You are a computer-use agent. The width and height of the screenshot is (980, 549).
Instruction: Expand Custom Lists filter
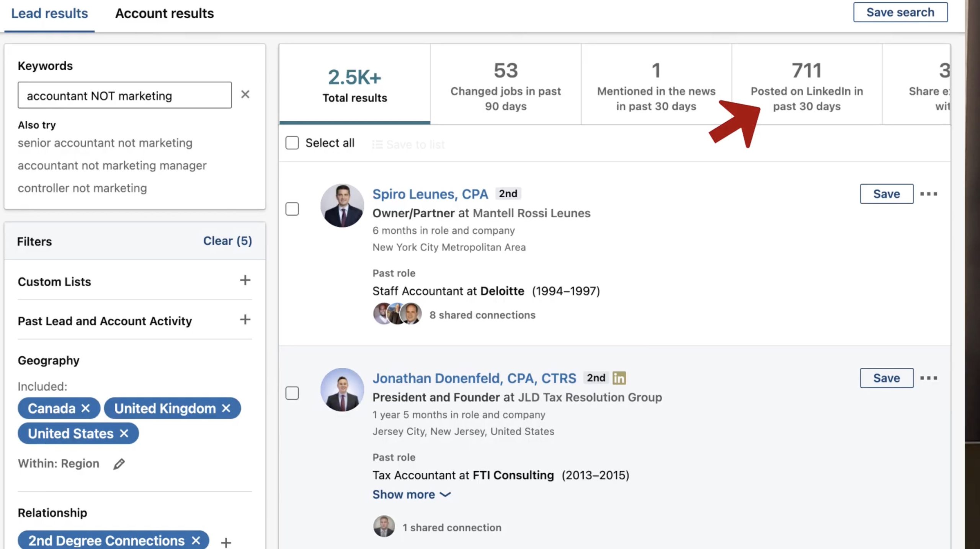245,280
